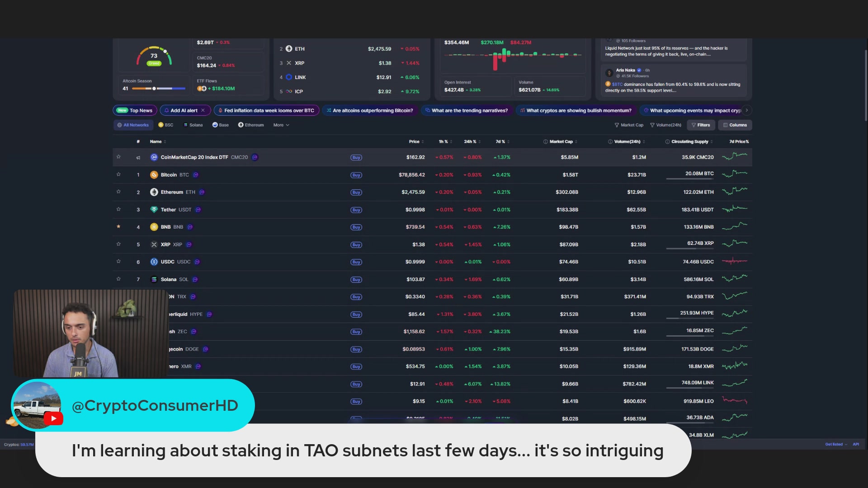
Task: Open Bitcoin 7-day sparkline chart
Action: [x=735, y=174]
